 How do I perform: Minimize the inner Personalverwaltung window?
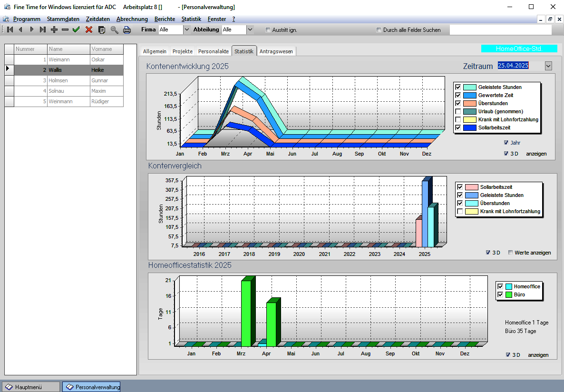[541, 20]
